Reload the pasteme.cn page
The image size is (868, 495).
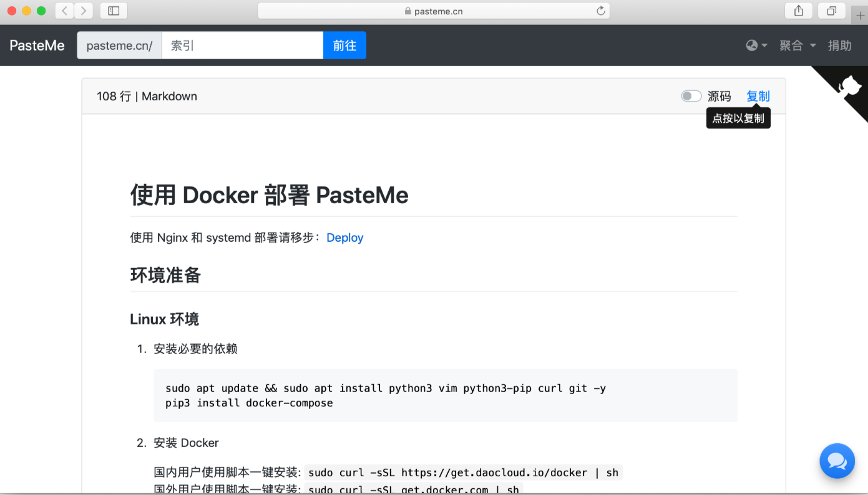[601, 11]
